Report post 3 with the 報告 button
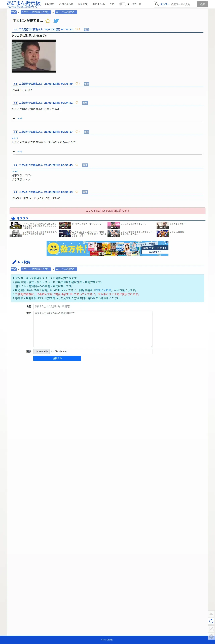The width and height of the screenshot is (215, 644). point(85,103)
